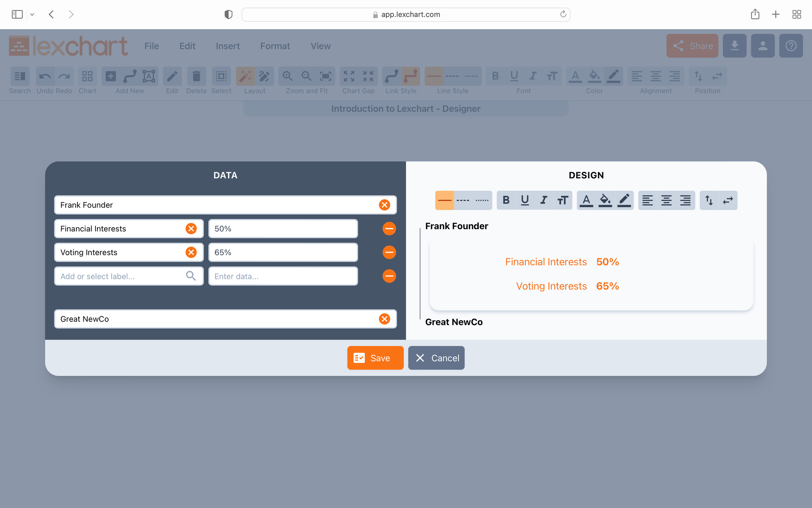Edit the Frank Founder text field
This screenshot has width=812, height=508.
click(x=225, y=205)
